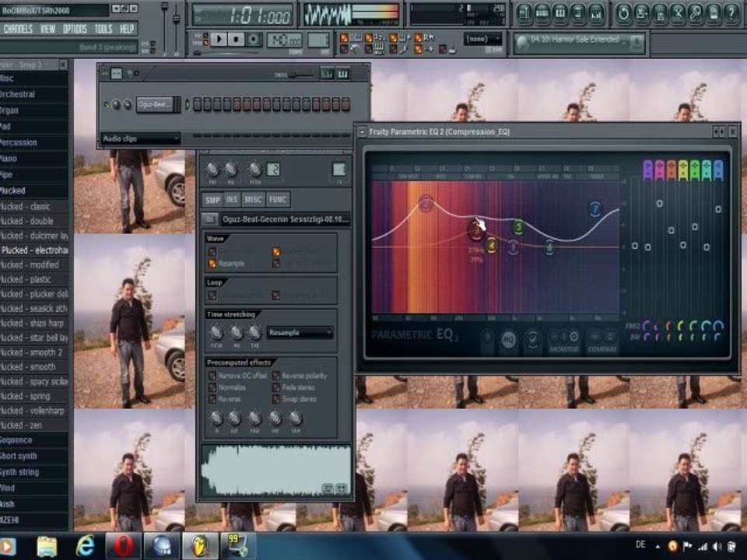The width and height of the screenshot is (747, 560).
Task: Switch to the MISC tab
Action: pyautogui.click(x=253, y=200)
